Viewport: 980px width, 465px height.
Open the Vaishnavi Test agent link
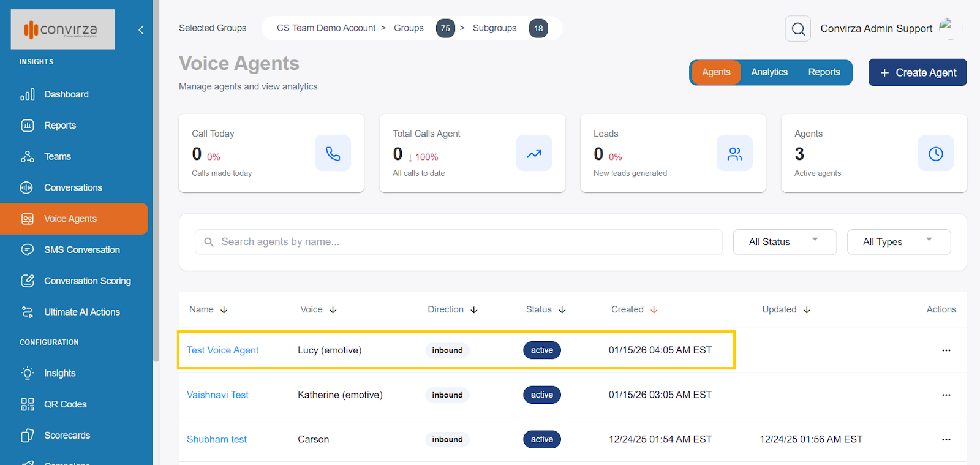(x=217, y=395)
